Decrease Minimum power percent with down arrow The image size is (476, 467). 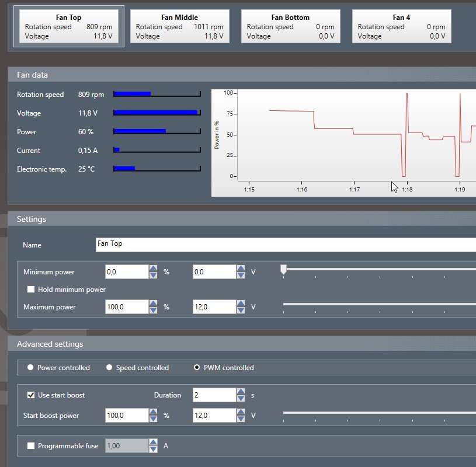pos(153,275)
